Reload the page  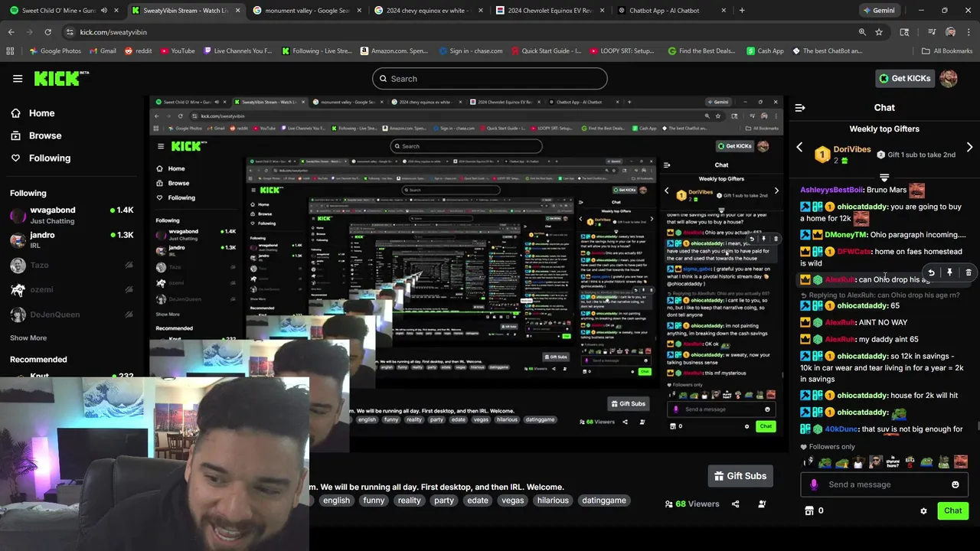[x=47, y=32]
